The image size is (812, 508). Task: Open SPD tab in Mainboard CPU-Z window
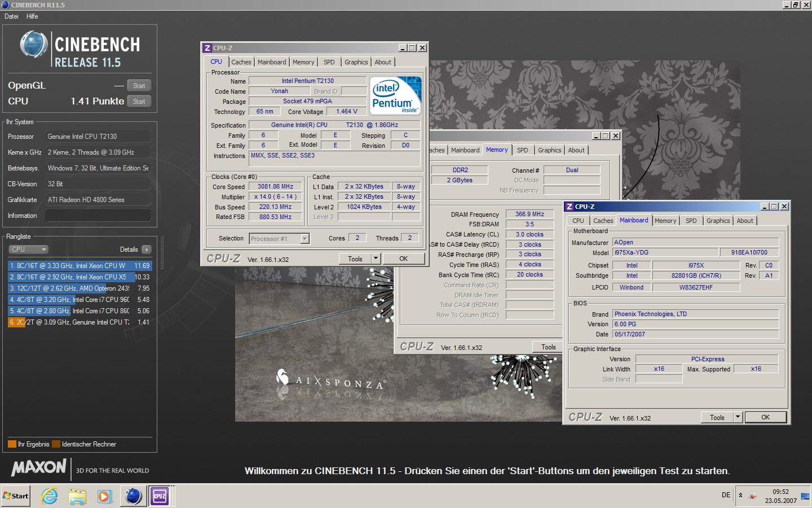pyautogui.click(x=691, y=221)
